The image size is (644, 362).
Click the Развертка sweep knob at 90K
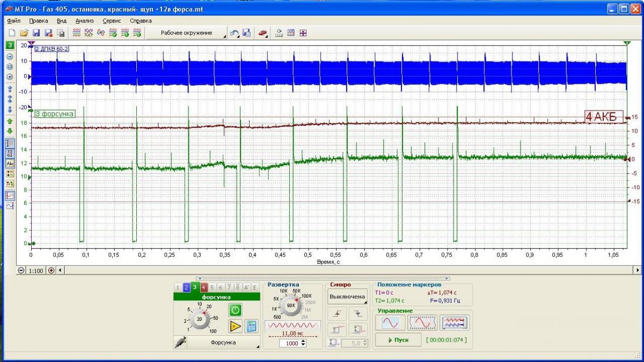pyautogui.click(x=291, y=305)
